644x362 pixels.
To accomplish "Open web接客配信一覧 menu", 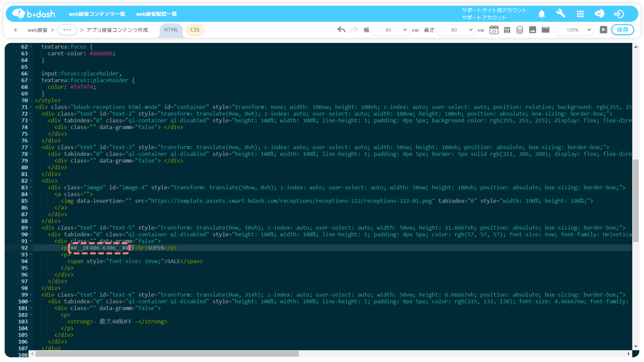I will 156,14.
